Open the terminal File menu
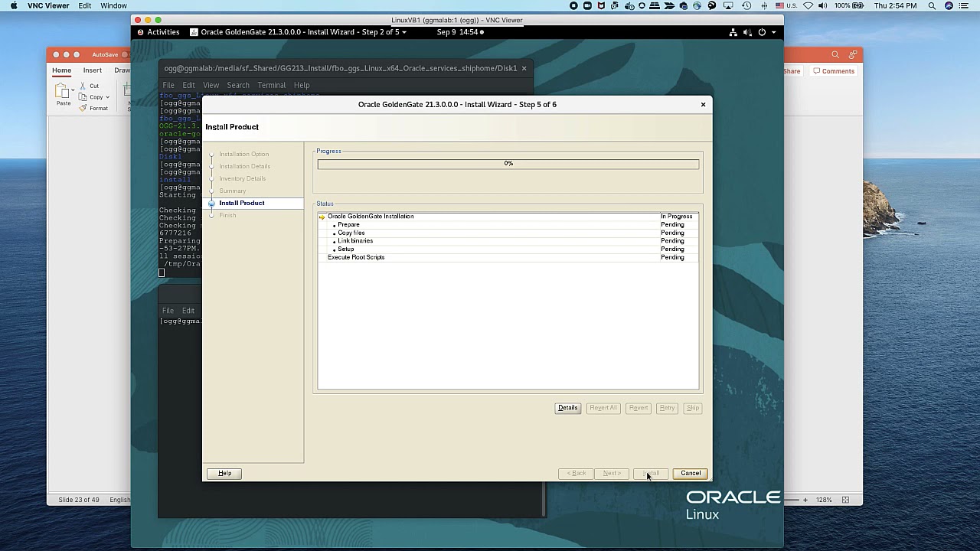Screen dimensions: 980x551 tap(168, 85)
